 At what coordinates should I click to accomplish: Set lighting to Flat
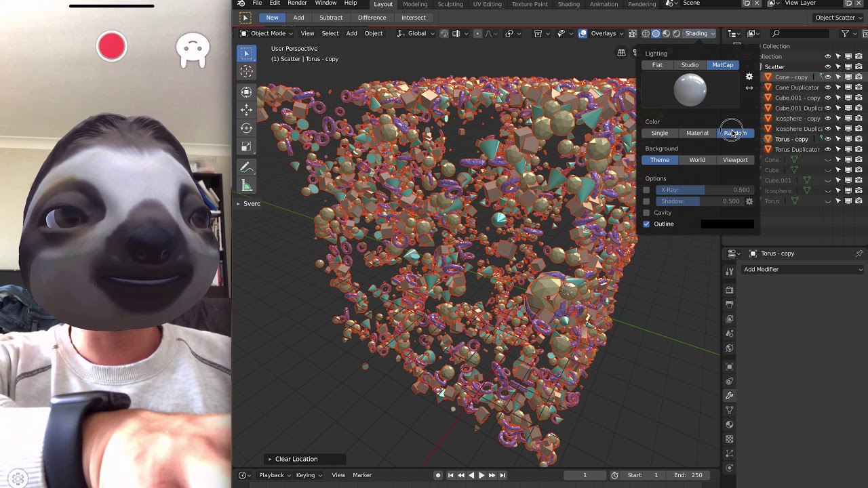[657, 65]
